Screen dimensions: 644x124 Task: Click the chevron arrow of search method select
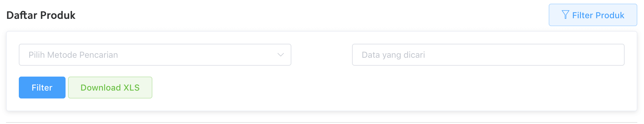[281, 55]
